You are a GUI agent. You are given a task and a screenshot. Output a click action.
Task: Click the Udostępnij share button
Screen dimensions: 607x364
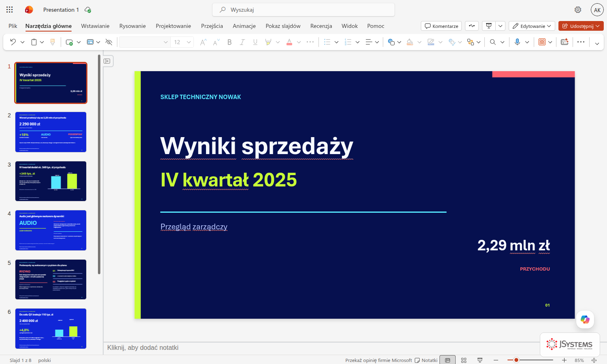click(x=581, y=26)
